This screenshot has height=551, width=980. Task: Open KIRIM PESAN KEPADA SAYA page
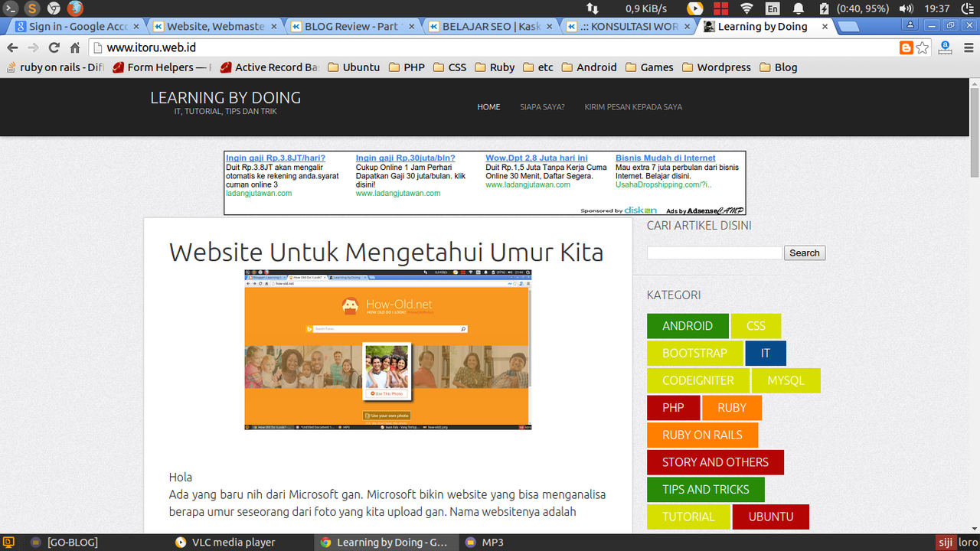(633, 107)
